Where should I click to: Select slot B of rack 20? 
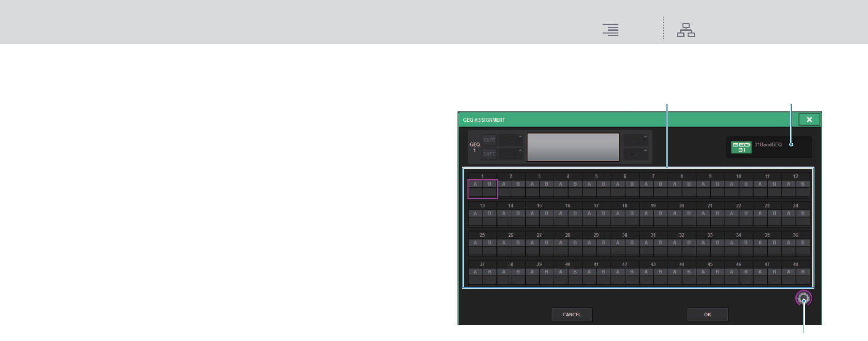(x=689, y=218)
